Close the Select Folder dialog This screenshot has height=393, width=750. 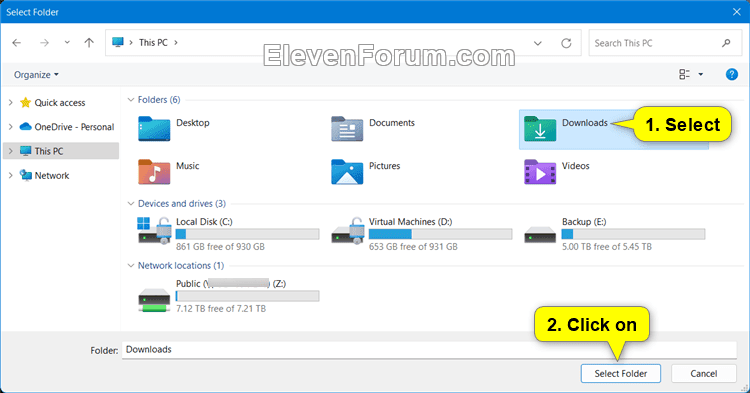(x=737, y=12)
